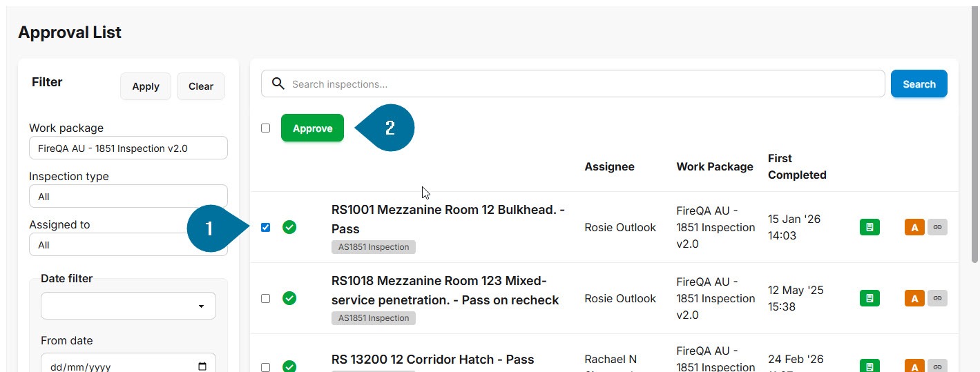This screenshot has height=372, width=980.
Task: Click green pass status icon for RS1018
Action: tap(289, 298)
